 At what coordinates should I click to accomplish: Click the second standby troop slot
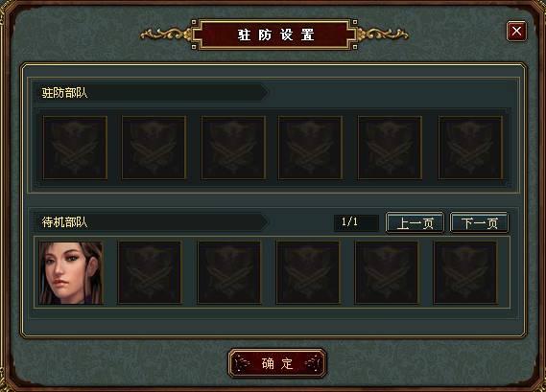[x=150, y=273]
